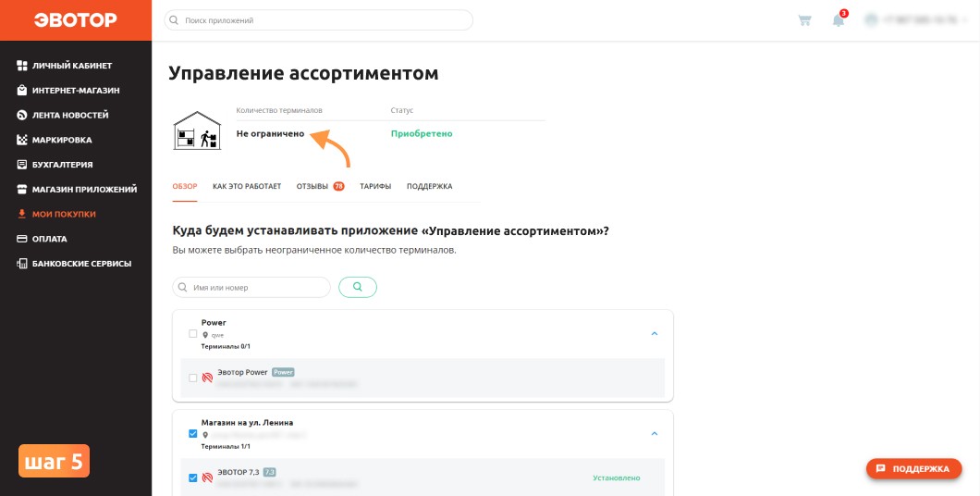Click the Лента новостей feed icon
This screenshot has height=496, width=980.
point(22,115)
